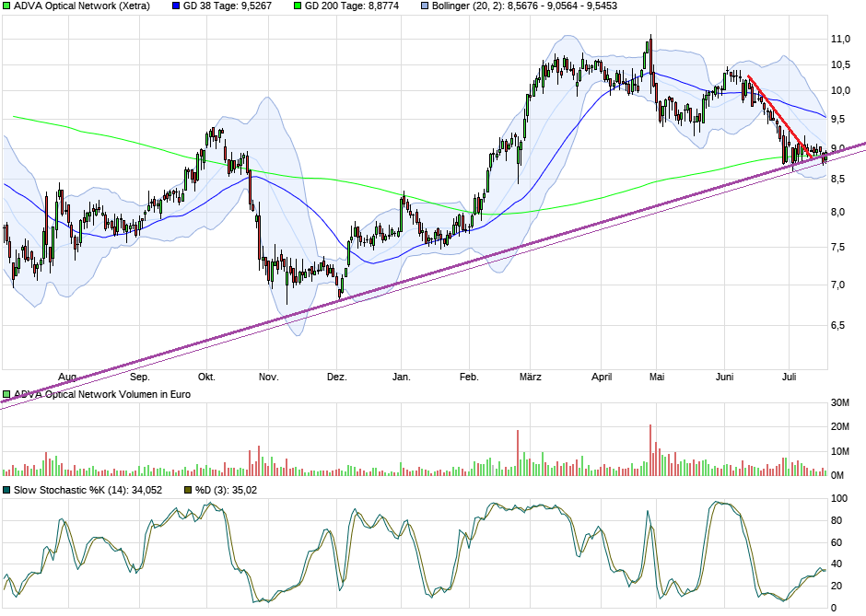866x616 pixels.
Task: Click the 'Okt.' month label on time axis
Action: coord(206,377)
